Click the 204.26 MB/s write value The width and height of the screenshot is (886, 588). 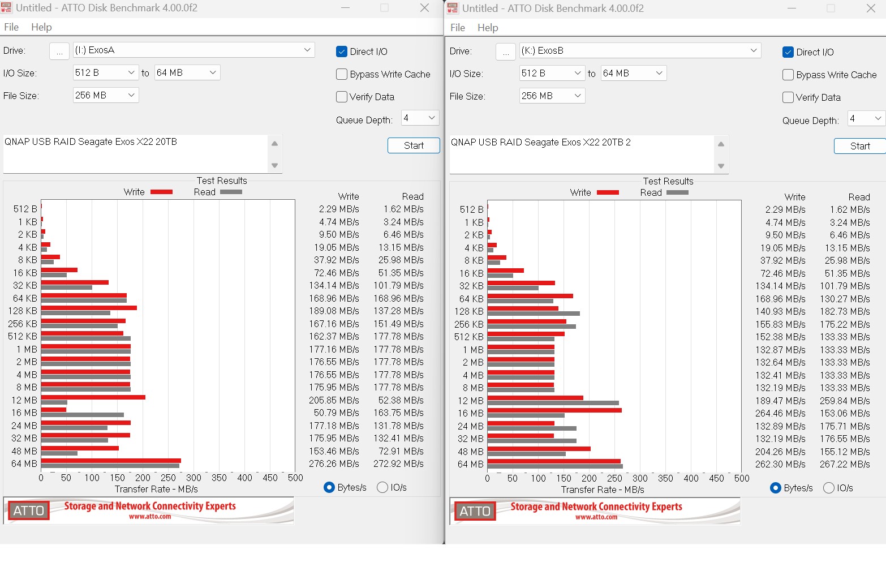780,452
